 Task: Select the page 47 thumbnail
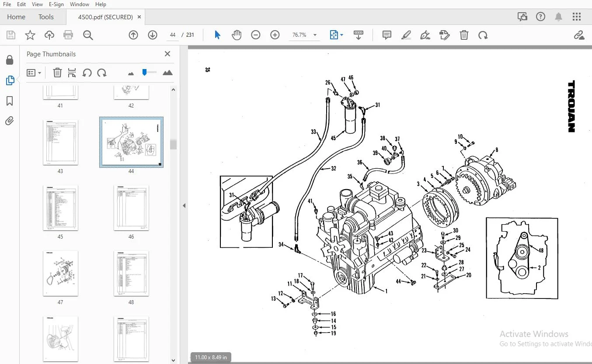point(60,274)
